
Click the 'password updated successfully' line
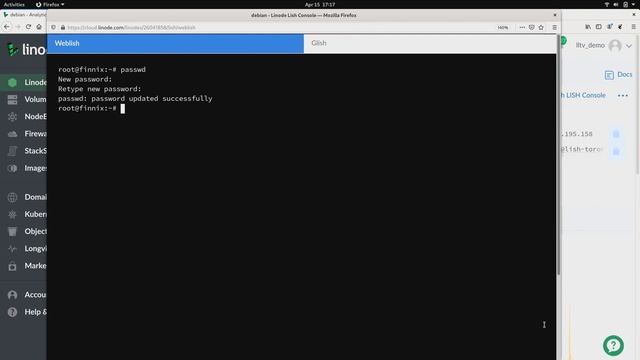(x=135, y=98)
